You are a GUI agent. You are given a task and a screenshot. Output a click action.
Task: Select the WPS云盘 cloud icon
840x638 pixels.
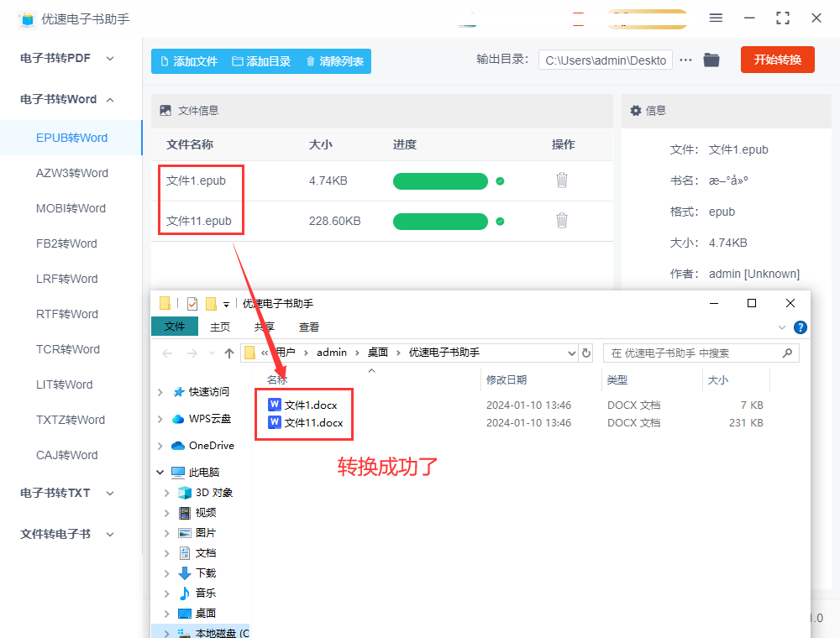point(178,419)
